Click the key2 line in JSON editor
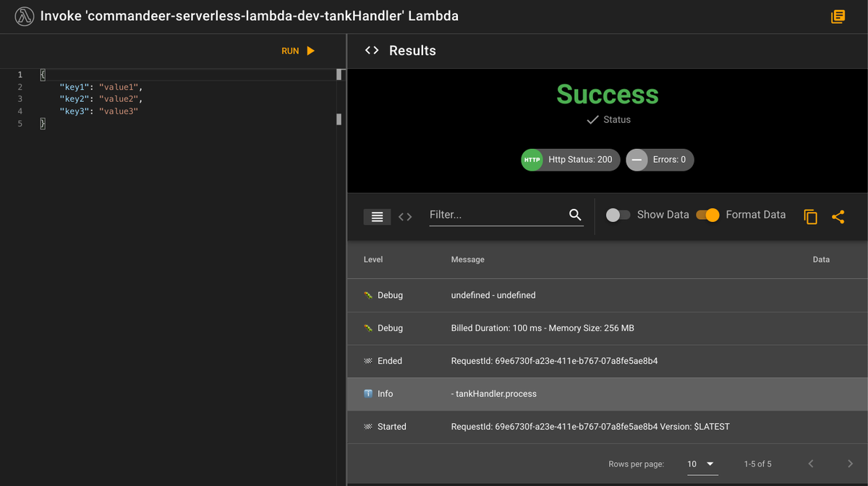 pos(101,99)
